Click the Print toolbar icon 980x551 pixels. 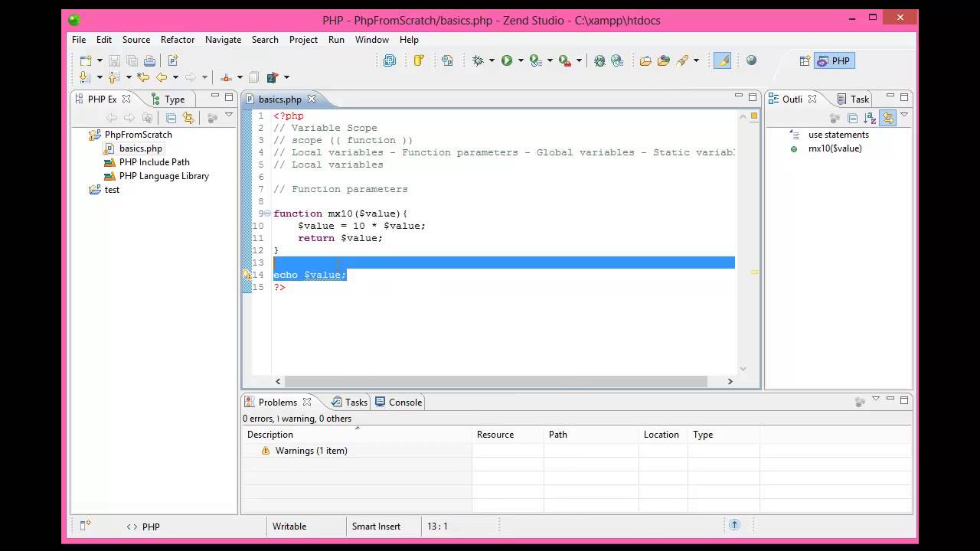tap(150, 60)
